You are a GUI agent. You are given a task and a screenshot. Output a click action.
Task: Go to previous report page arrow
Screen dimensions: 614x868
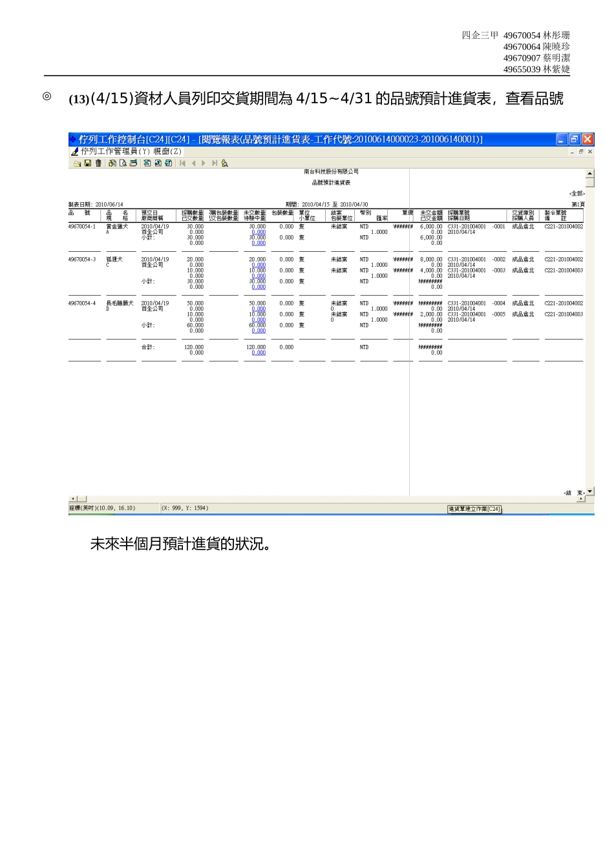[193, 163]
